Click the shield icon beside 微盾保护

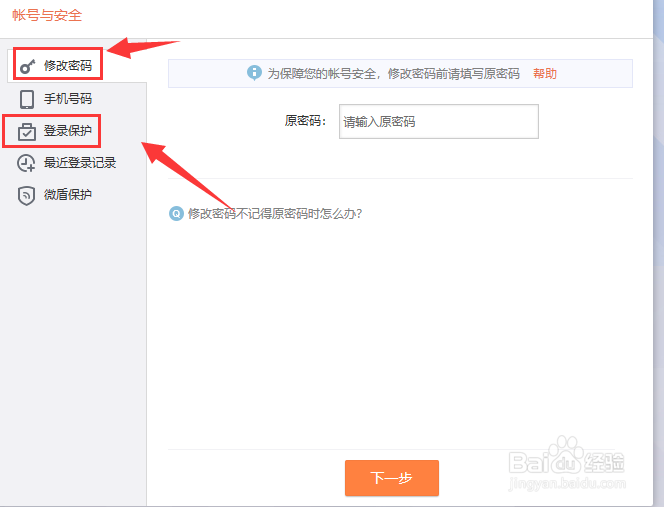(26, 196)
